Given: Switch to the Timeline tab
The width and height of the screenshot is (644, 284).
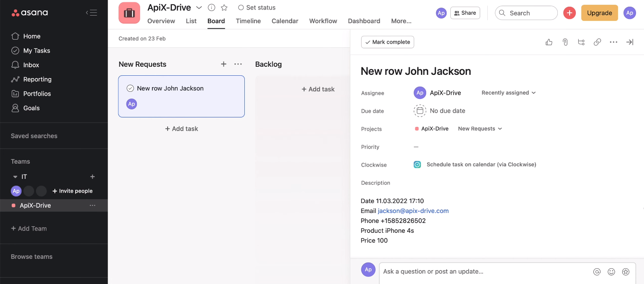Looking at the screenshot, I should point(248,21).
